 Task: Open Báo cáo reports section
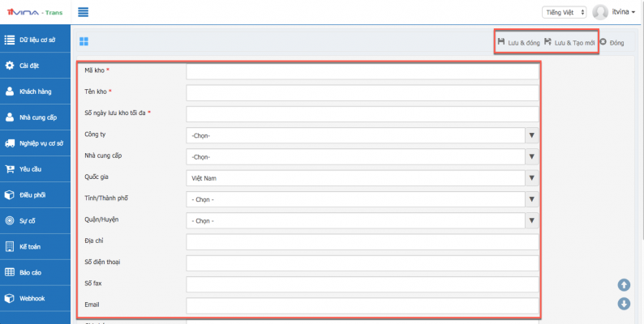[35, 272]
